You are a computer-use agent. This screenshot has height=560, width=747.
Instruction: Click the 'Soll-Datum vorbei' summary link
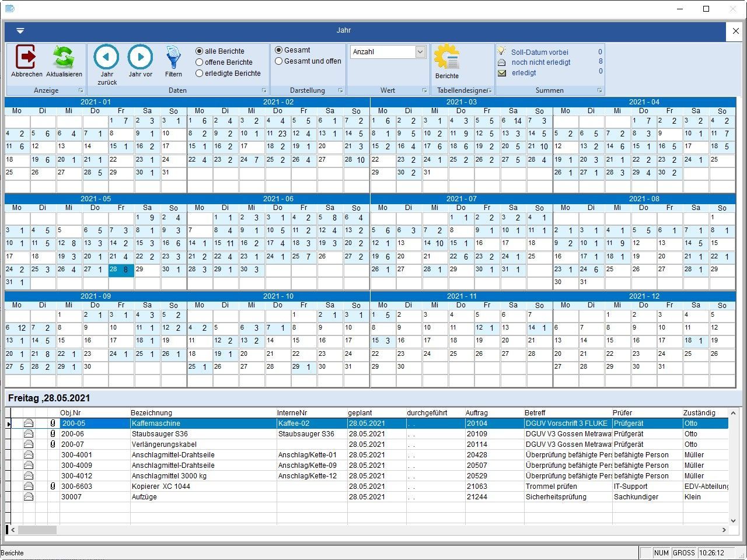click(539, 52)
